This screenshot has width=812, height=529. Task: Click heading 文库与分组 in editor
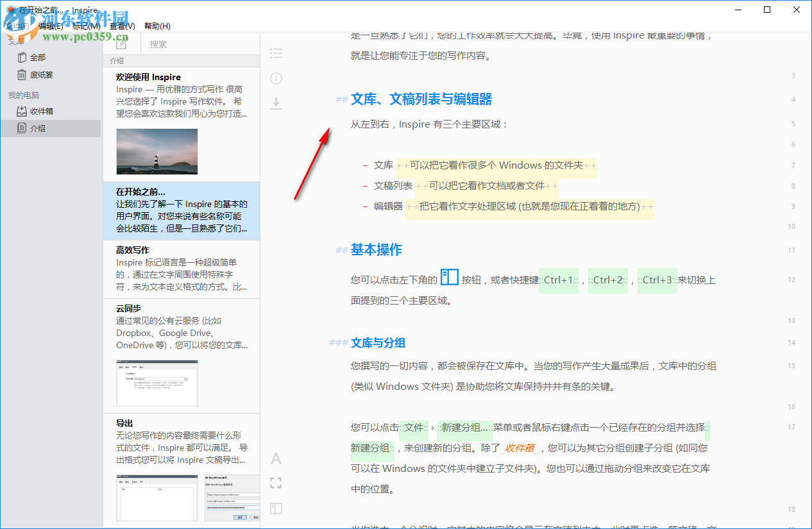(x=378, y=343)
